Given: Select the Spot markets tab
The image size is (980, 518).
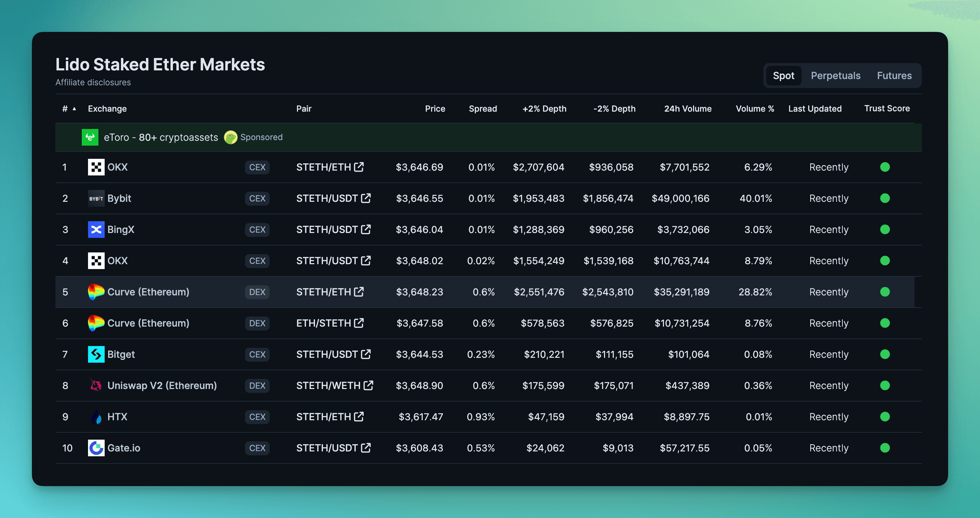Looking at the screenshot, I should [783, 75].
